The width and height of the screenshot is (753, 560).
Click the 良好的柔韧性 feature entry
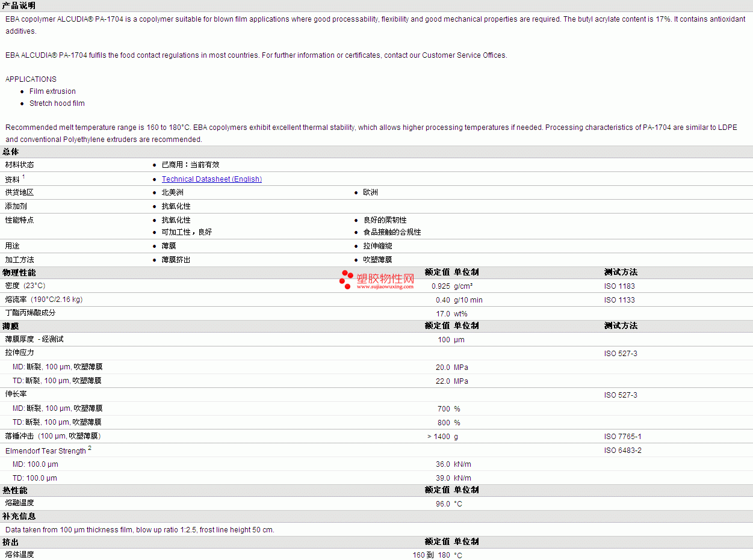point(385,220)
